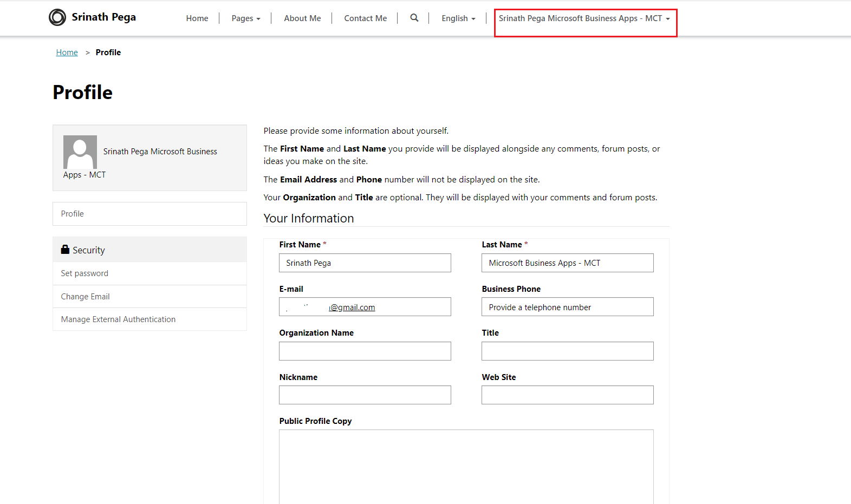The image size is (851, 504).
Task: Open the About Me page
Action: click(x=302, y=18)
